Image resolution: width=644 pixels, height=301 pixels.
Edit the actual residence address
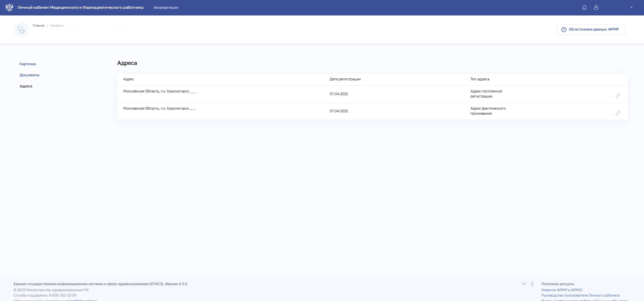[618, 113]
